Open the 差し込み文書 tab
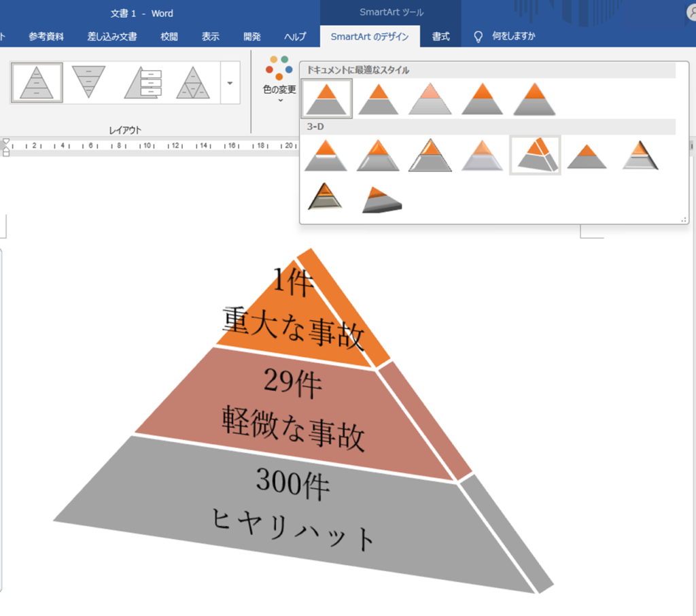696x616 pixels. 112,37
